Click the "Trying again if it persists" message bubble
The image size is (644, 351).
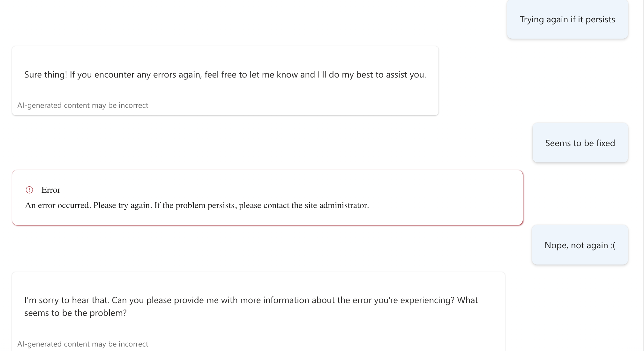pos(567,19)
